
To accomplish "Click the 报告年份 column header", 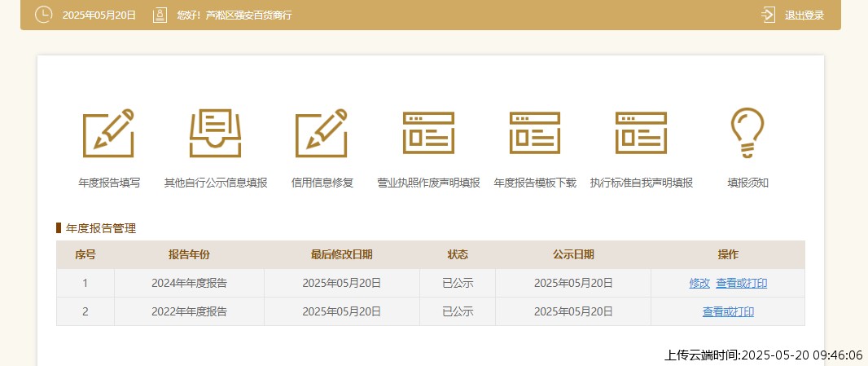I will point(190,254).
